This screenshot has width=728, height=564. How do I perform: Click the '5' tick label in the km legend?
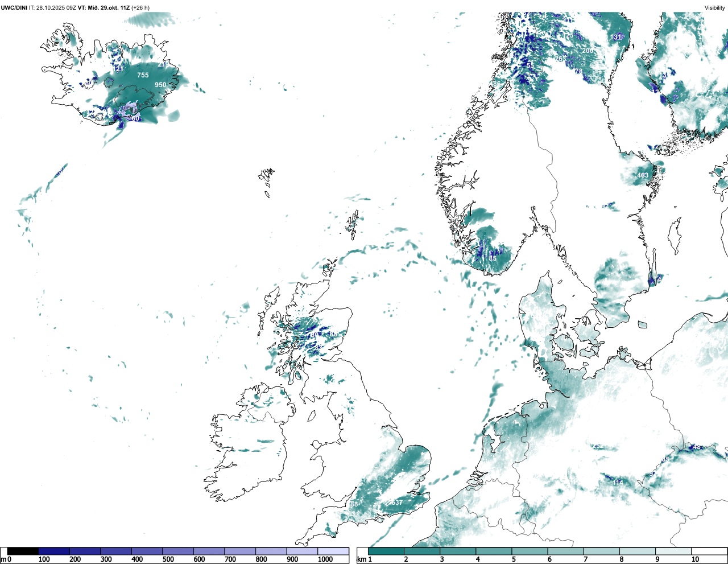tap(514, 559)
